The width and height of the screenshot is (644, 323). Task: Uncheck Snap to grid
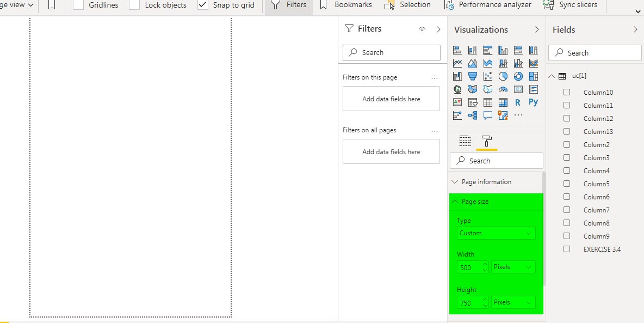pyautogui.click(x=203, y=5)
